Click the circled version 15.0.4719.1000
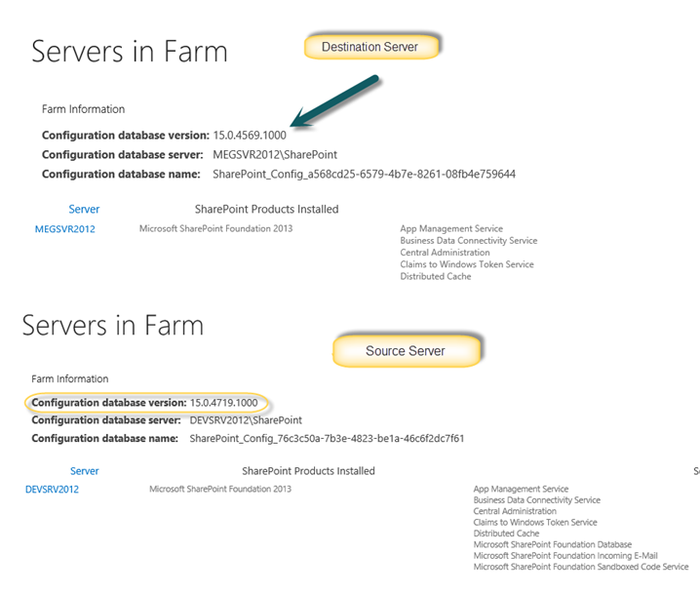 (221, 402)
